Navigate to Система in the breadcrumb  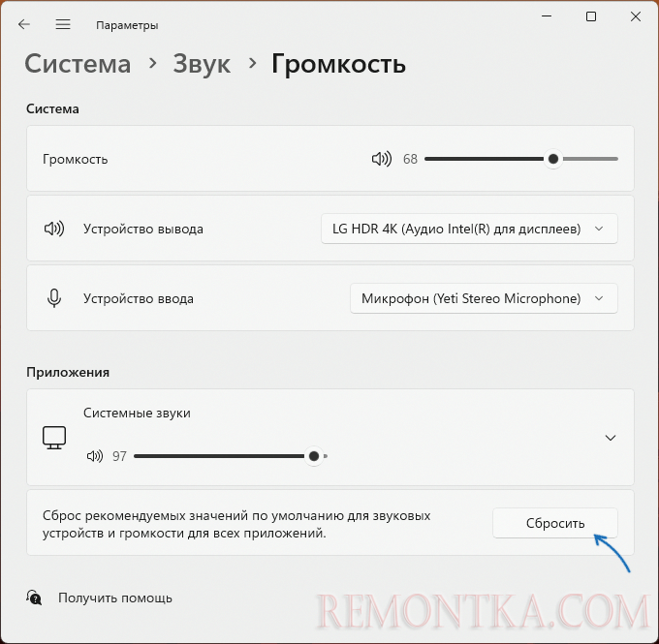(78, 64)
